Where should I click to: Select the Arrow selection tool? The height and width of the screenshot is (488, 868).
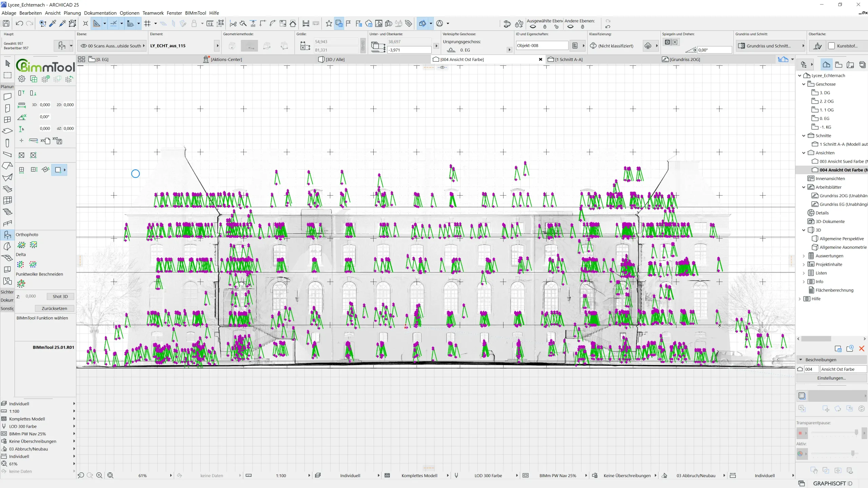coord(7,63)
